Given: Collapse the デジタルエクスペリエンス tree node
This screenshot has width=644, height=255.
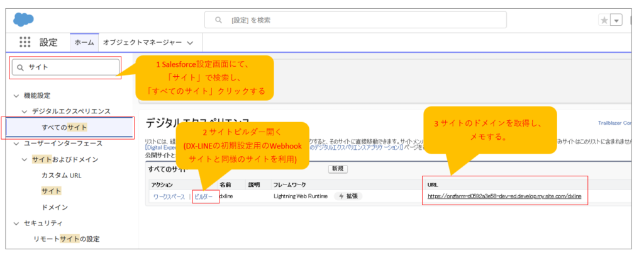Looking at the screenshot, I should click(25, 111).
